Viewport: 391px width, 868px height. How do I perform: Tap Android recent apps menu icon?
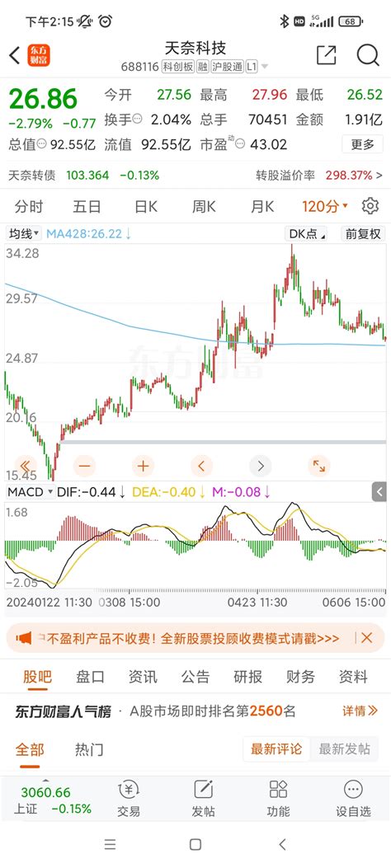tap(111, 844)
